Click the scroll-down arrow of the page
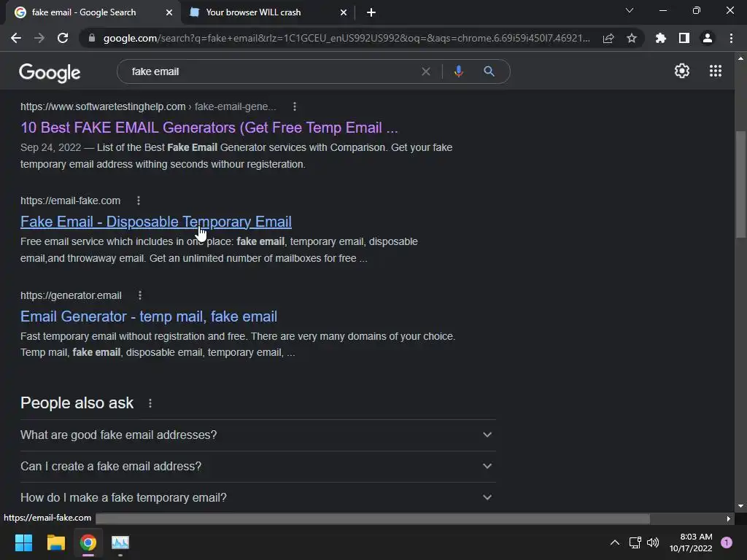Viewport: 747px width, 560px height. pos(740,506)
